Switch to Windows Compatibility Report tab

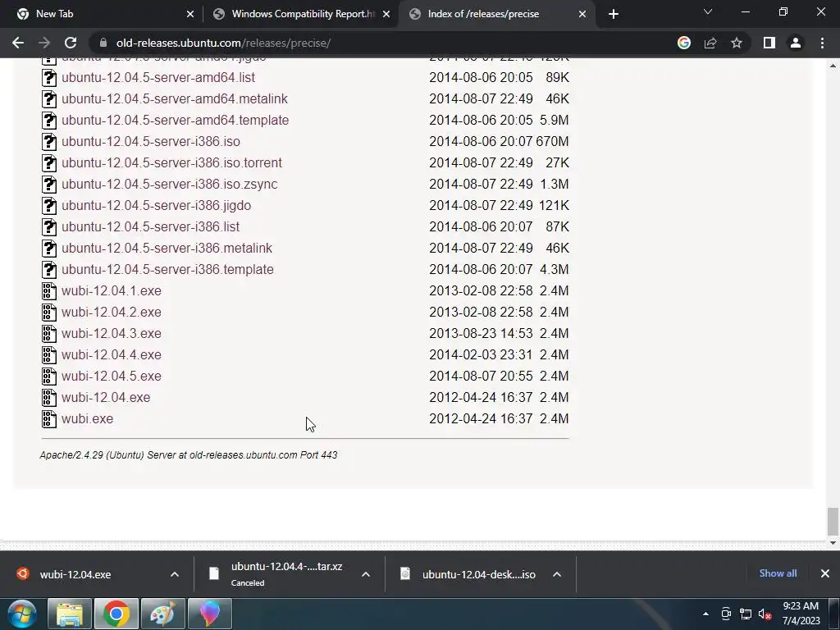pyautogui.click(x=301, y=14)
